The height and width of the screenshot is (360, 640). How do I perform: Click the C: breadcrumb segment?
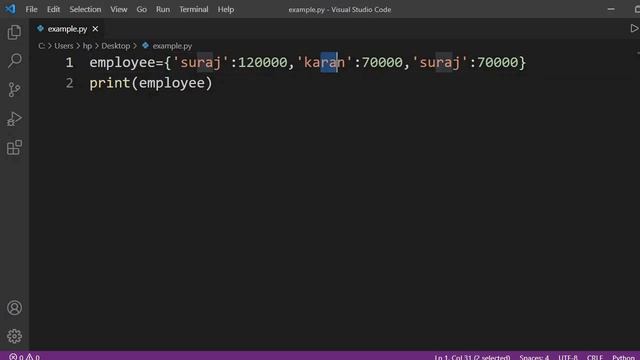[41, 46]
